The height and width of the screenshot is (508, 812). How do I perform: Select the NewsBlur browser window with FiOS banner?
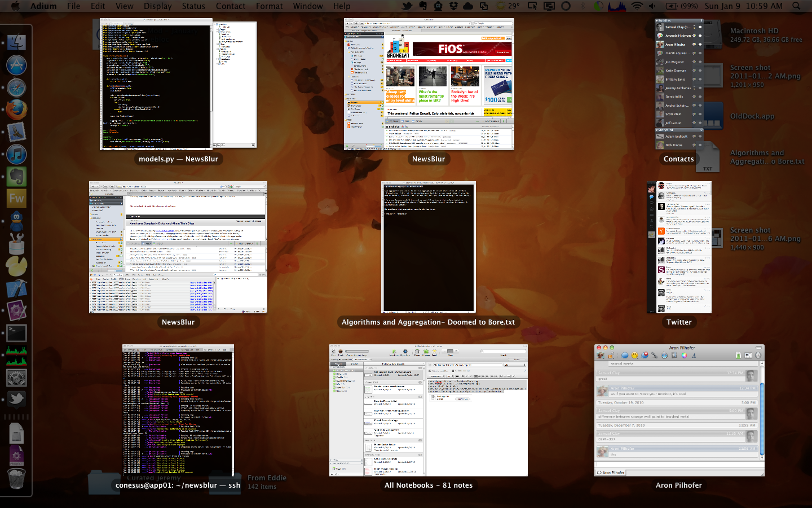coord(429,84)
